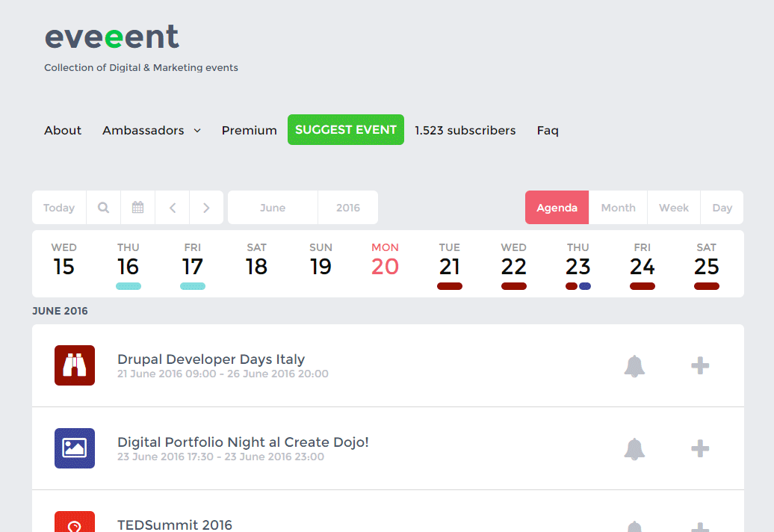Select Wednesday 22 in date strip

click(514, 260)
